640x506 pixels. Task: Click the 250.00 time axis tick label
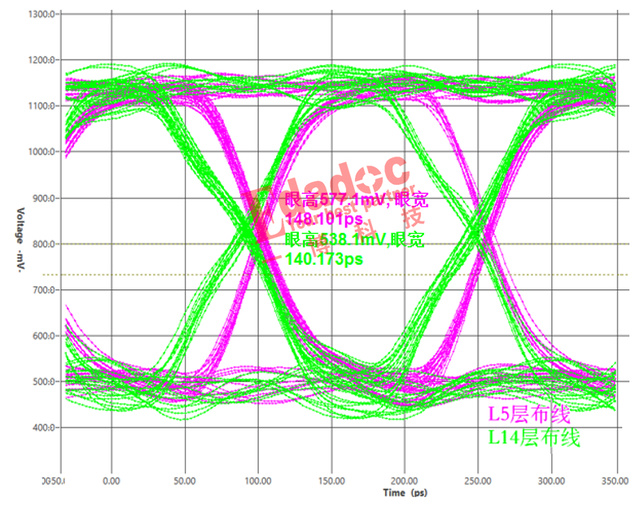click(x=478, y=481)
